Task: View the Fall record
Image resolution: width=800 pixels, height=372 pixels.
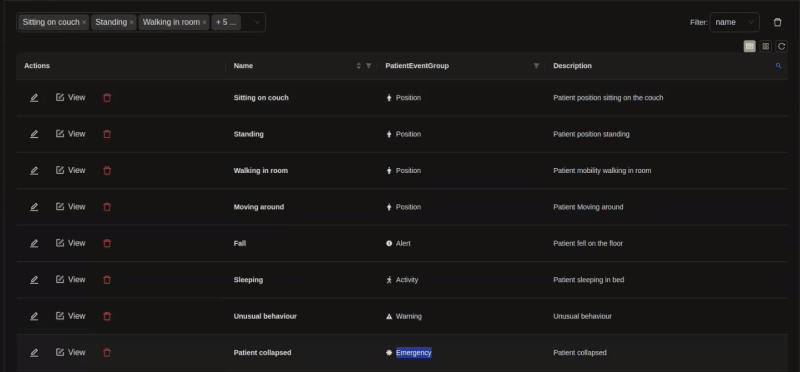Action: [x=71, y=243]
